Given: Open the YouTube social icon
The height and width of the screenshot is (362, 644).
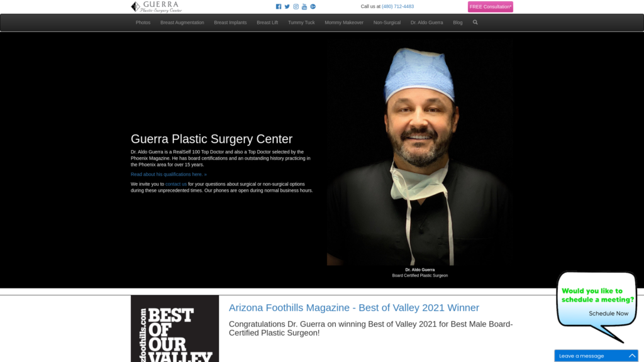Looking at the screenshot, I should (x=304, y=6).
